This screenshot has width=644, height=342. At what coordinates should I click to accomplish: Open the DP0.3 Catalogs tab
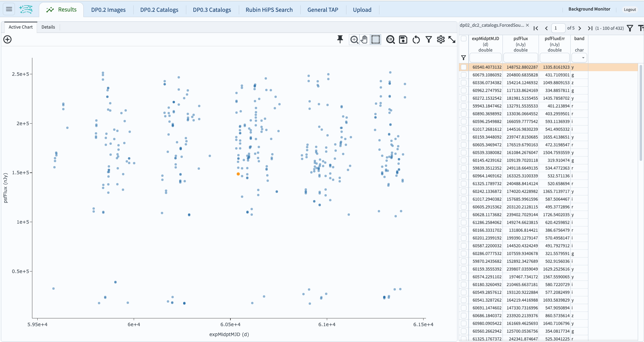pos(212,10)
